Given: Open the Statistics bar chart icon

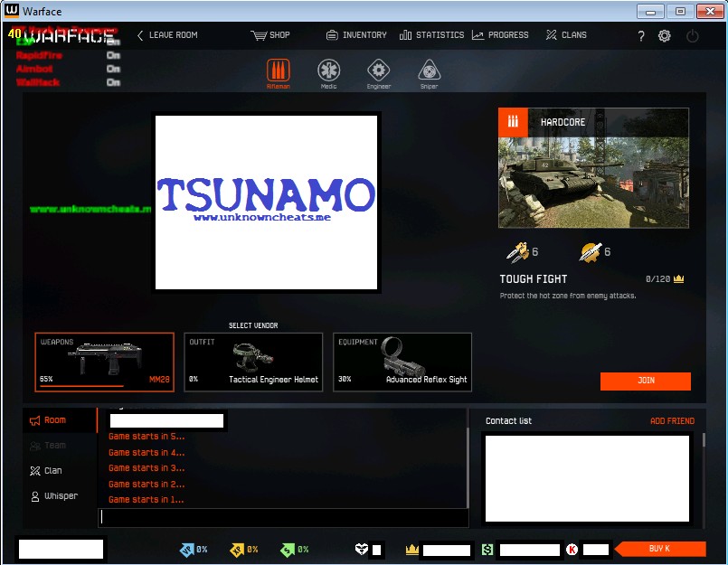Looking at the screenshot, I should (x=405, y=35).
